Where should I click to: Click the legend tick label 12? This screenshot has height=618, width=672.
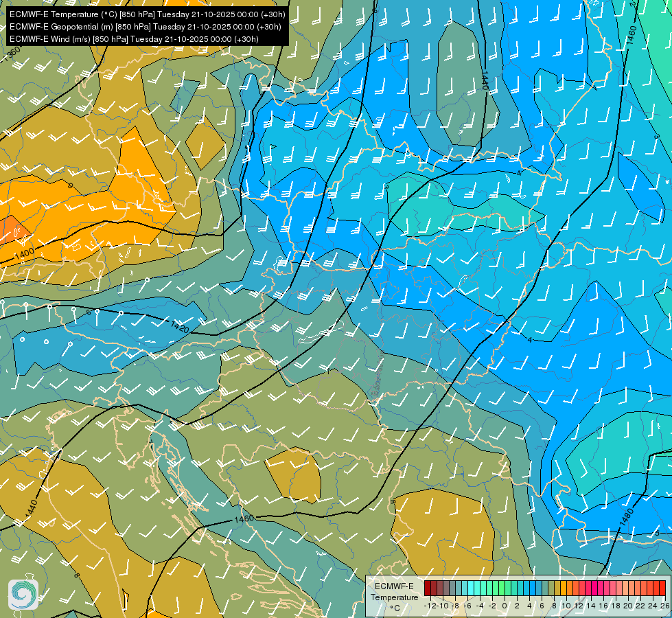pyautogui.click(x=579, y=606)
